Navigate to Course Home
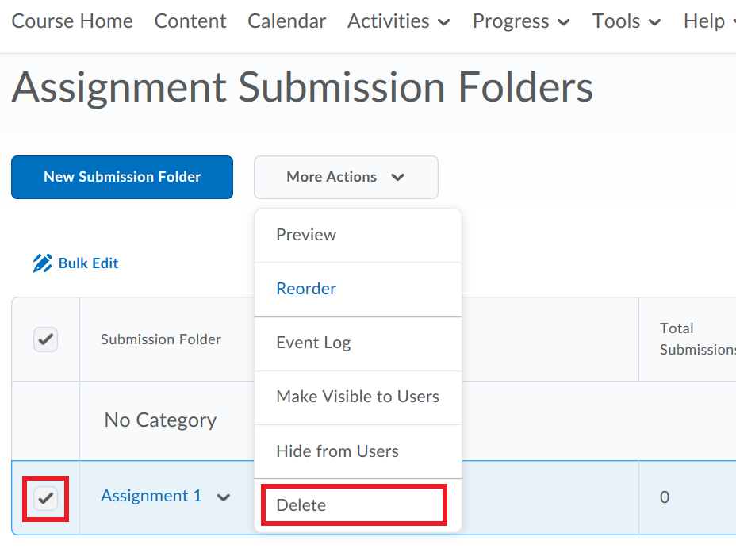Image resolution: width=736 pixels, height=560 pixels. point(71,21)
